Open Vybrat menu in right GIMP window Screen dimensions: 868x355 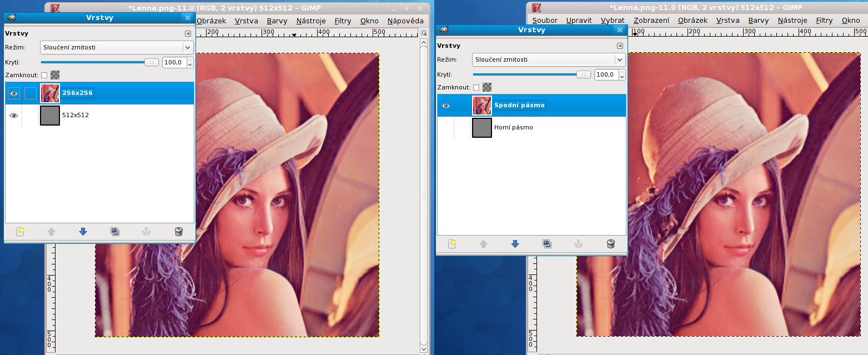pos(613,20)
